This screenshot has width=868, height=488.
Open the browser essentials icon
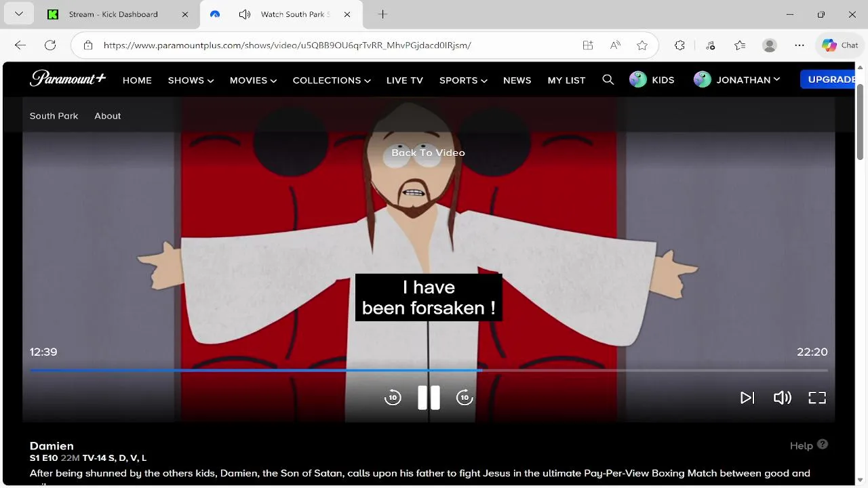pos(710,45)
